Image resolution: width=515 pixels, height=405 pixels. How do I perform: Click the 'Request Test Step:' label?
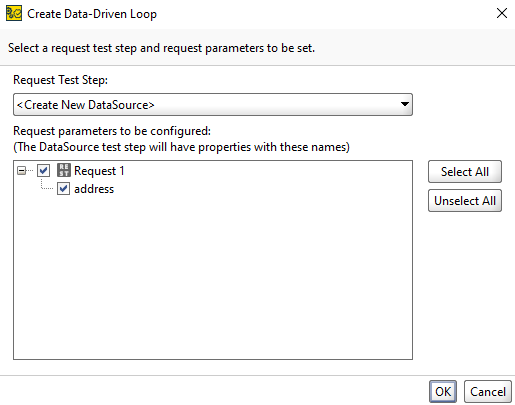pyautogui.click(x=60, y=80)
